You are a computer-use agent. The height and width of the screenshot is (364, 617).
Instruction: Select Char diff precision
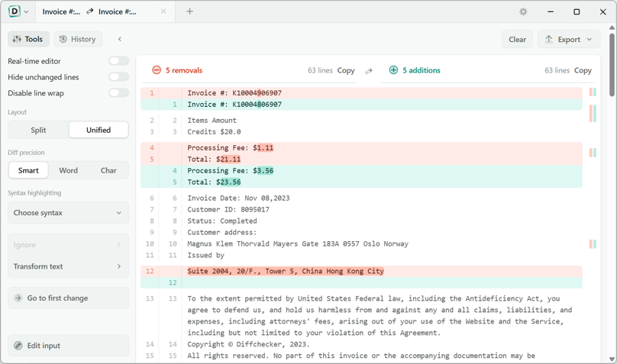click(x=108, y=171)
